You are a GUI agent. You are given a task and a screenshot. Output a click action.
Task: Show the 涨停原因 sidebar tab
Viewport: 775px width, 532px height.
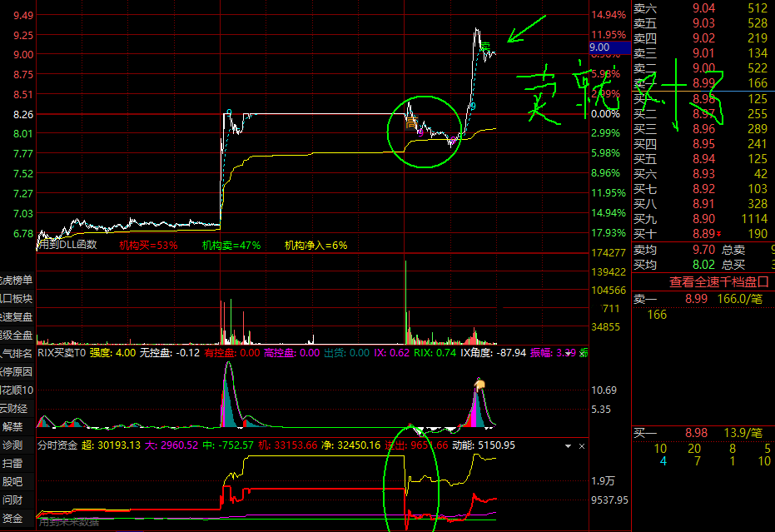pyautogui.click(x=17, y=372)
